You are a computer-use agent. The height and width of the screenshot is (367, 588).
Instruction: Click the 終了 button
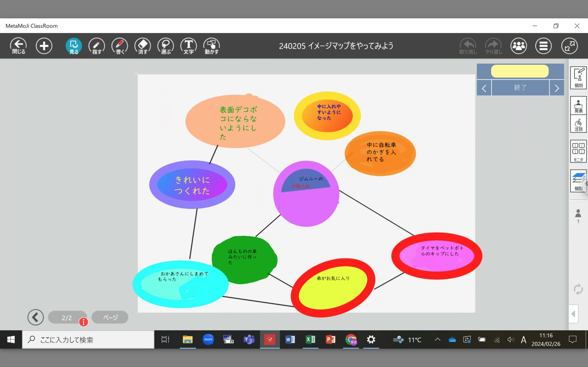[520, 88]
